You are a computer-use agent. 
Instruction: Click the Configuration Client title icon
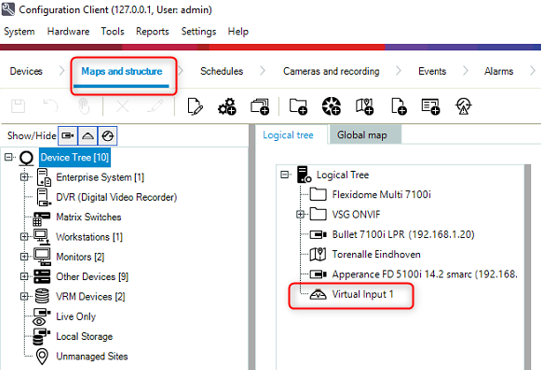8,9
